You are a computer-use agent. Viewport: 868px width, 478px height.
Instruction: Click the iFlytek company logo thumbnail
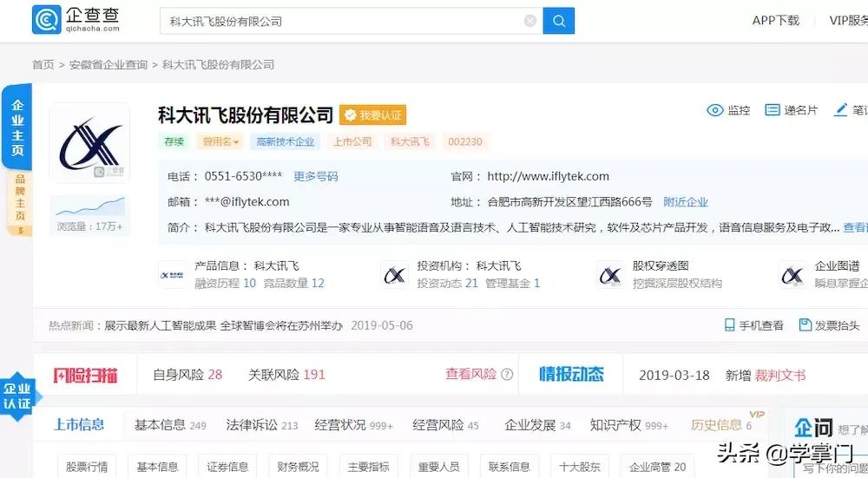[89, 143]
